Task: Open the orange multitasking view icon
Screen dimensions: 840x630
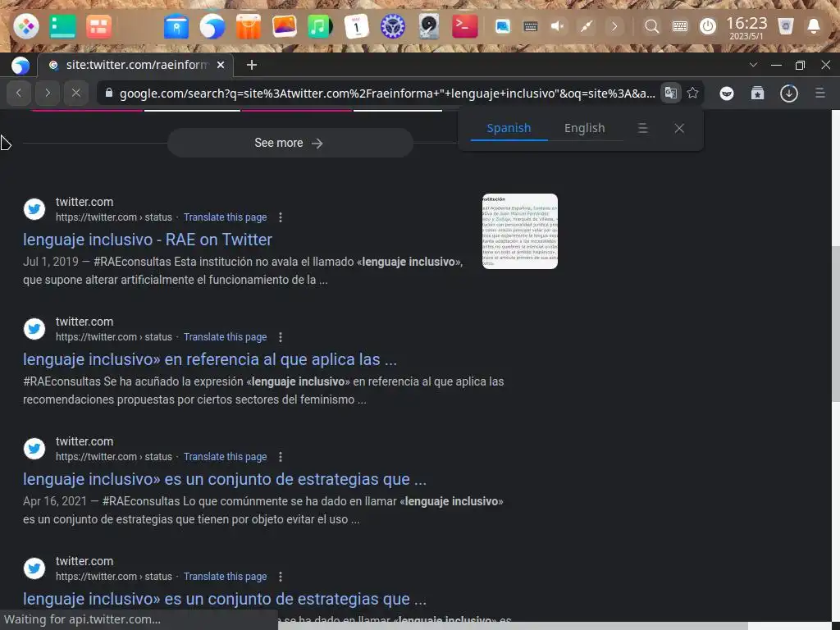Action: pos(98,26)
